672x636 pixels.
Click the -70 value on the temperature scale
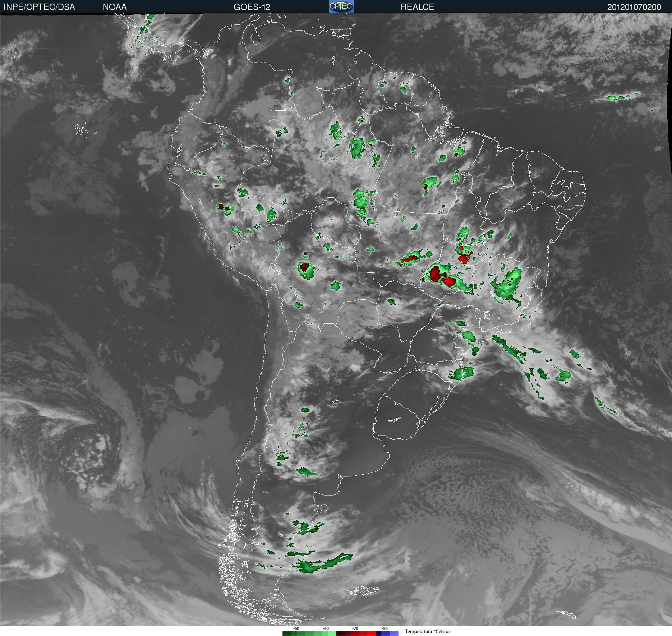tap(355, 628)
